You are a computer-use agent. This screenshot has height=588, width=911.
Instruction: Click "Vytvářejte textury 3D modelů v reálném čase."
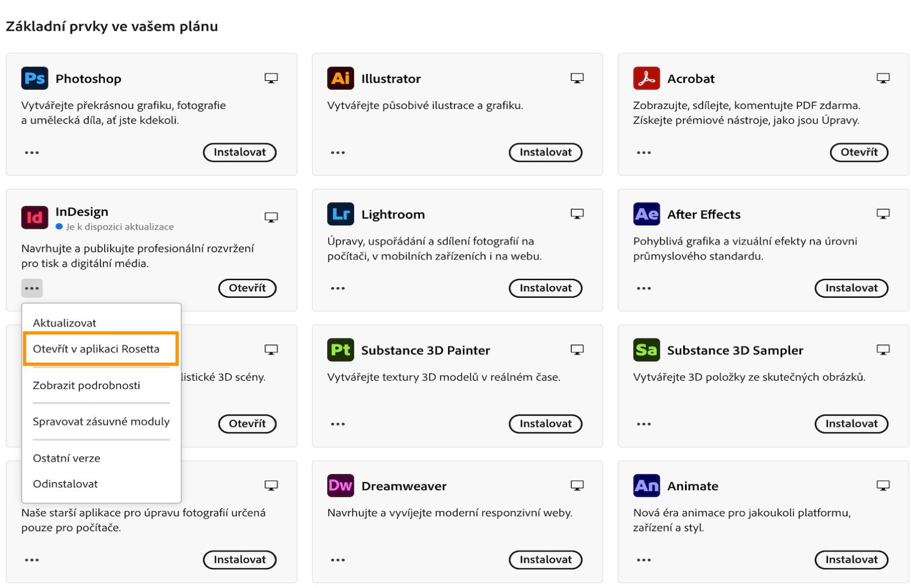pyautogui.click(x=444, y=377)
